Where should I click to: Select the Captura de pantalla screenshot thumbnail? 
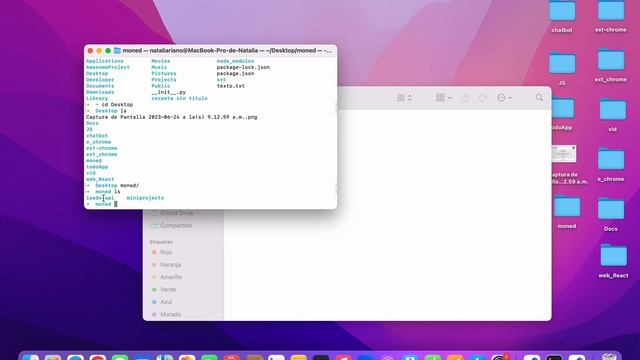pyautogui.click(x=564, y=154)
